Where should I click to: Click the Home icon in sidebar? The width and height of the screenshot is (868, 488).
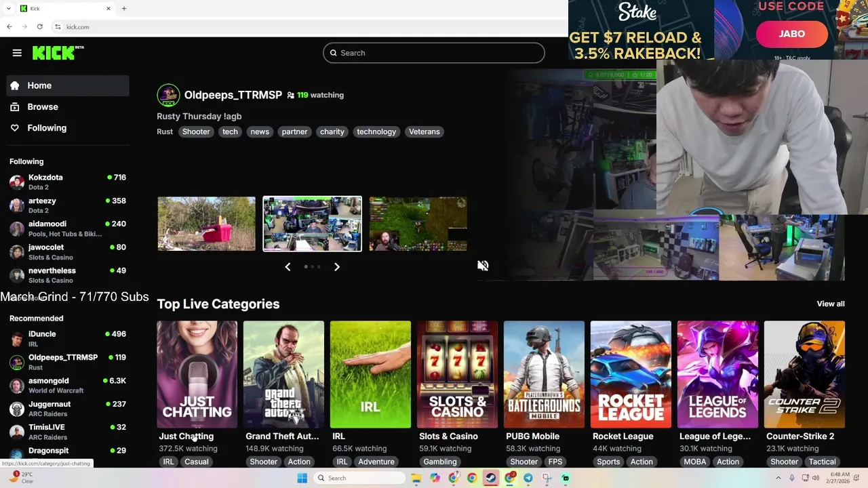coord(15,85)
